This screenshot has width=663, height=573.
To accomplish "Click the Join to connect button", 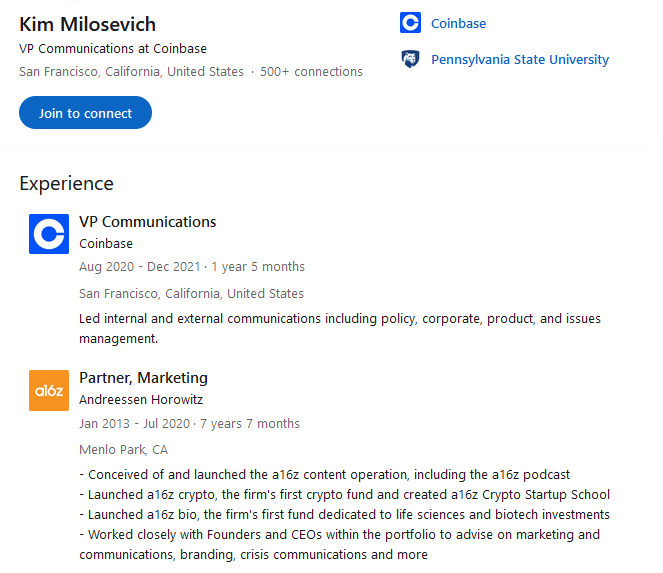I will (85, 112).
